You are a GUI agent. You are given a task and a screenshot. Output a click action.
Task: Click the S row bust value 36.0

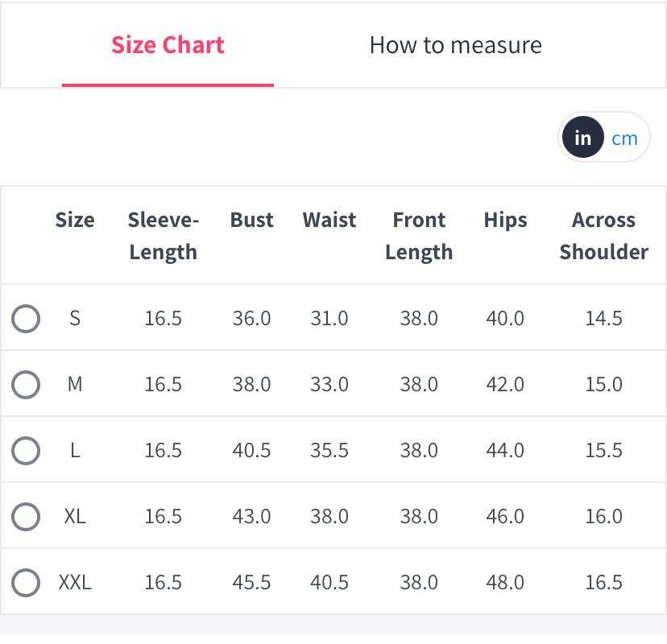tap(251, 319)
